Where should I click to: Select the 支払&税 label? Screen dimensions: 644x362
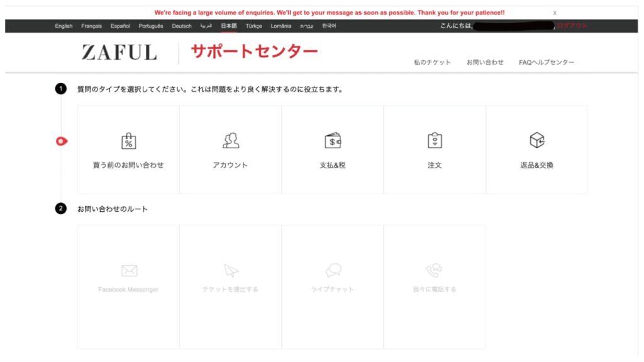coord(332,165)
